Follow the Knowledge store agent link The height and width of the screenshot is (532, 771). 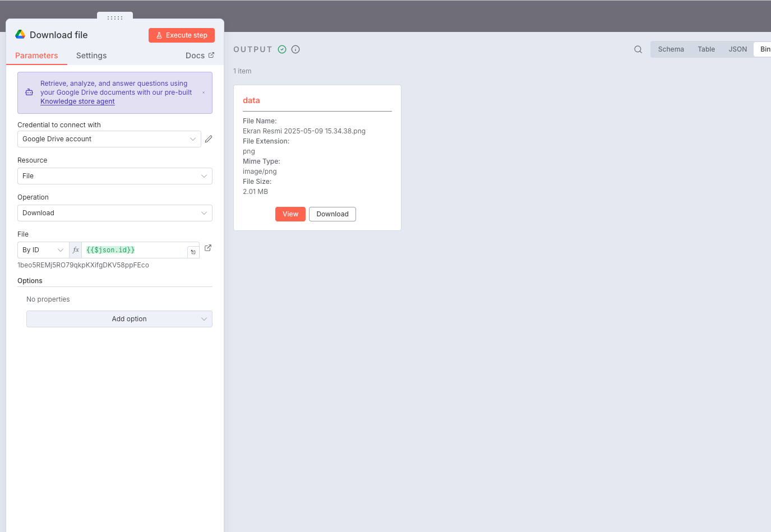click(x=77, y=101)
